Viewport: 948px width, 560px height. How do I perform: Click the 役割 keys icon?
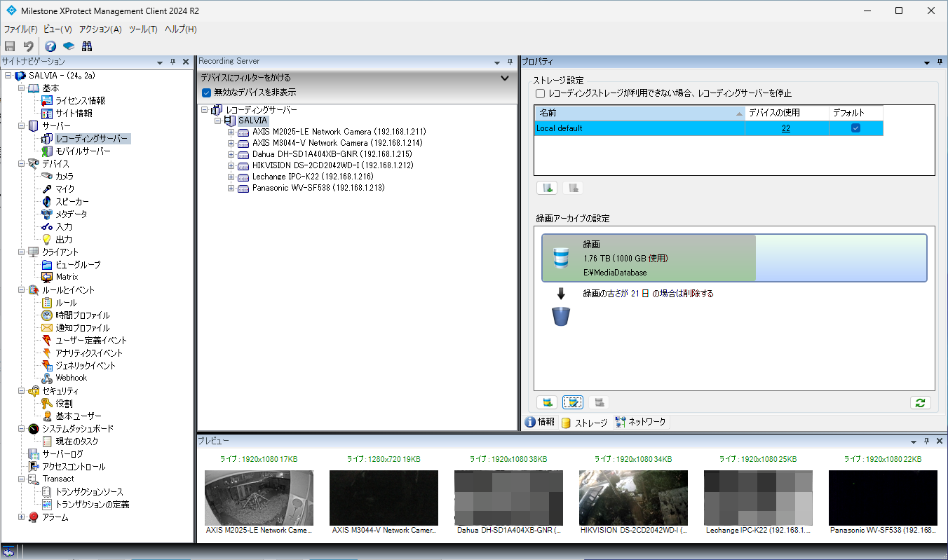pos(47,404)
